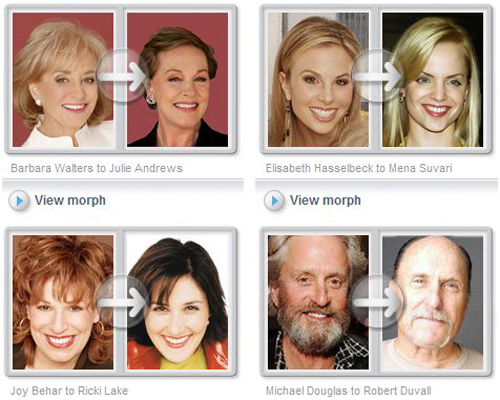Image resolution: width=500 pixels, height=400 pixels.
Task: Click the Joy Behar to Ricki Lake caption
Action: tap(69, 391)
